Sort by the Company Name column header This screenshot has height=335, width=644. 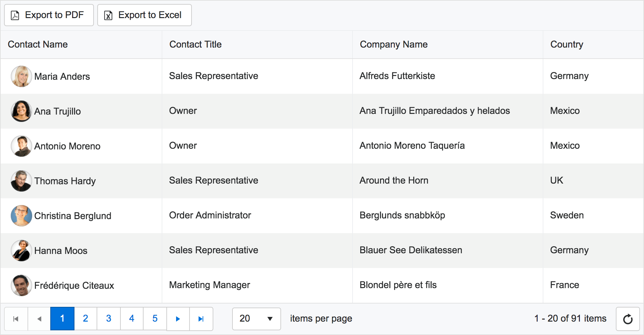393,44
